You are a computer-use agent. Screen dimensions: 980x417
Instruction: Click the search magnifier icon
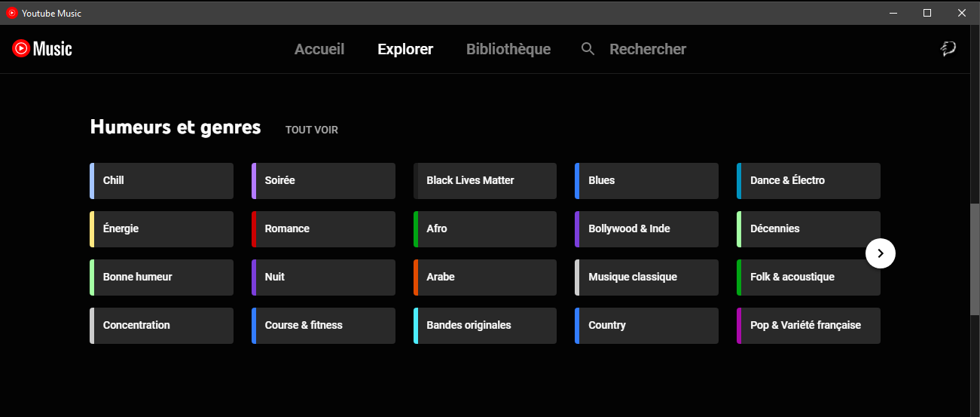588,49
